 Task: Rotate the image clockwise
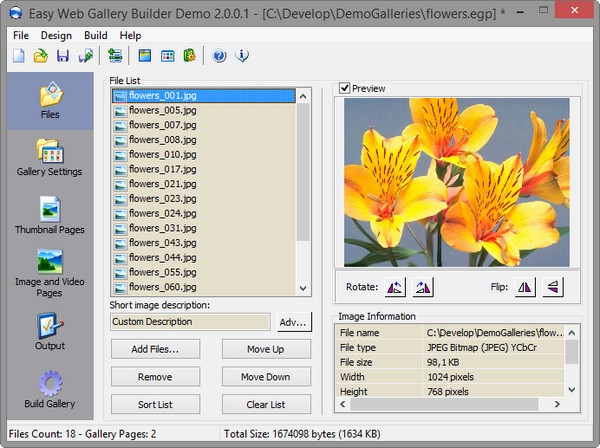pyautogui.click(x=423, y=288)
